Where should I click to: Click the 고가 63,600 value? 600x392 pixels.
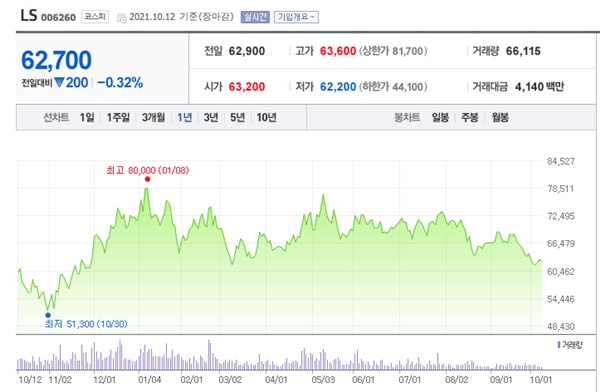[x=338, y=51]
